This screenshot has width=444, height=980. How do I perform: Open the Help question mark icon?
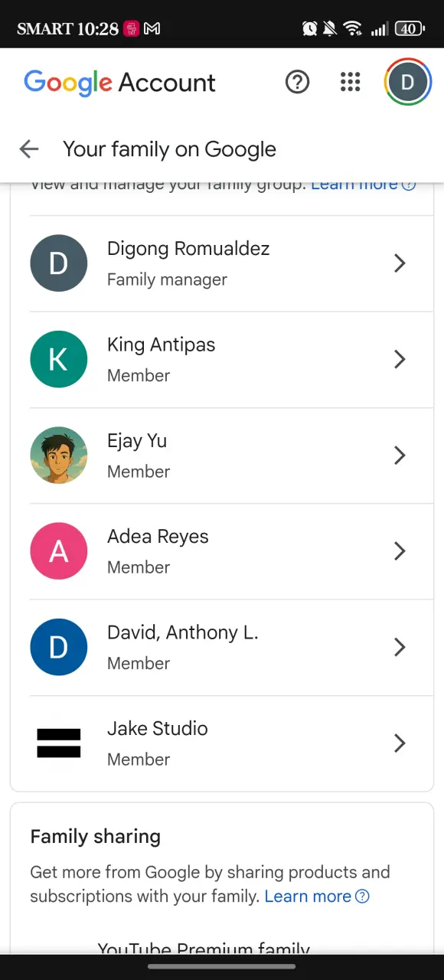coord(297,82)
